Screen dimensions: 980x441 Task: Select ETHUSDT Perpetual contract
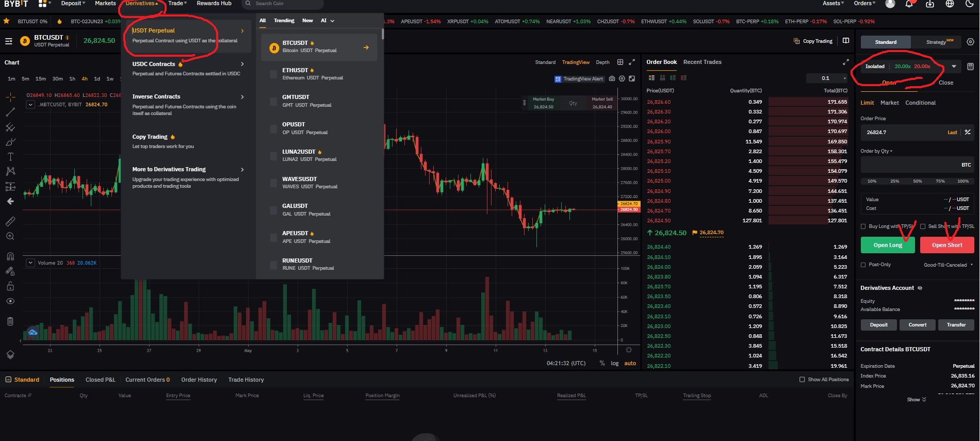point(319,74)
